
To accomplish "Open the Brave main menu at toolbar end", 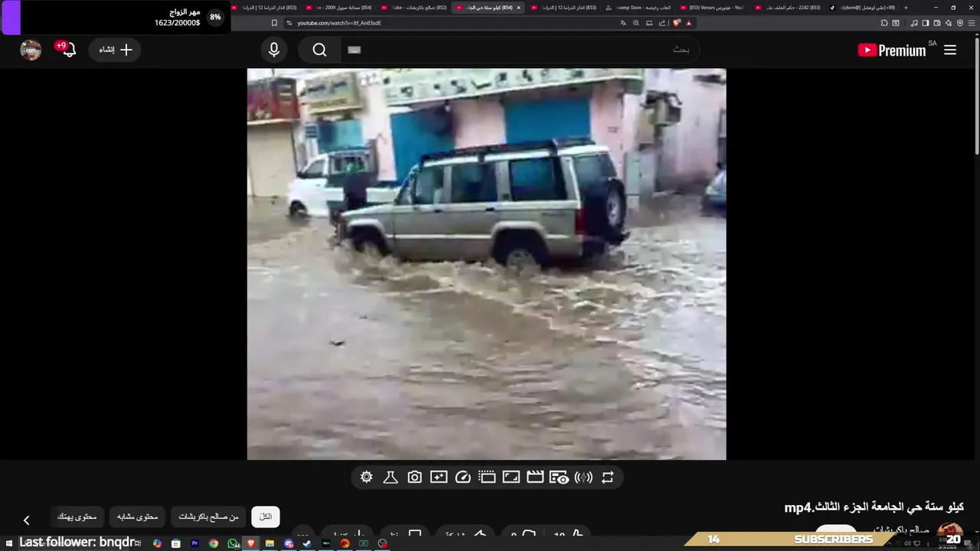I will click(x=971, y=23).
